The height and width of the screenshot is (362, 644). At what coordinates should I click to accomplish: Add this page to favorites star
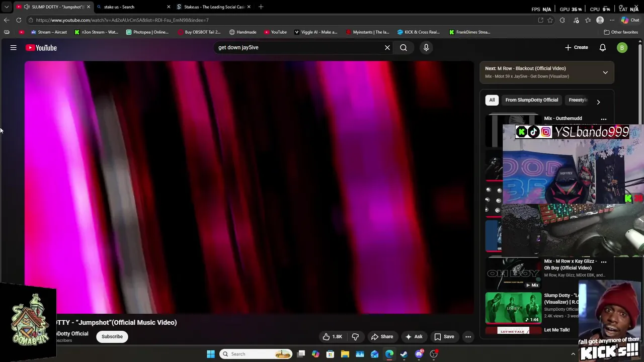point(550,20)
